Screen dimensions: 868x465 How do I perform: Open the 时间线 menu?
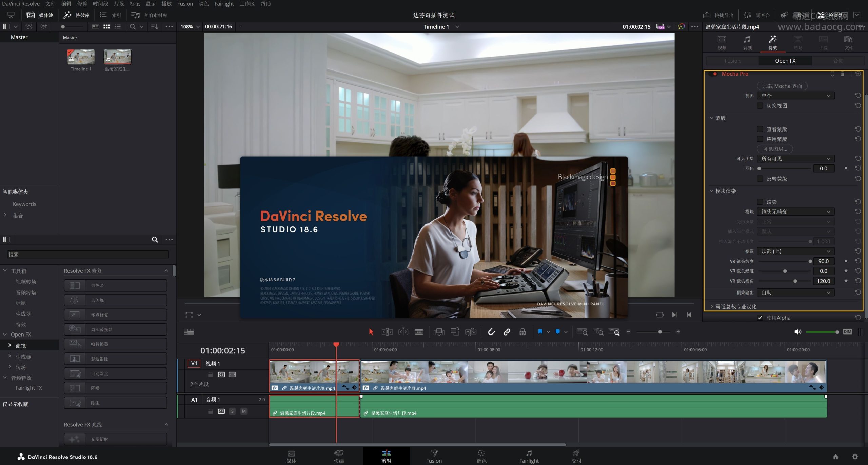click(100, 4)
